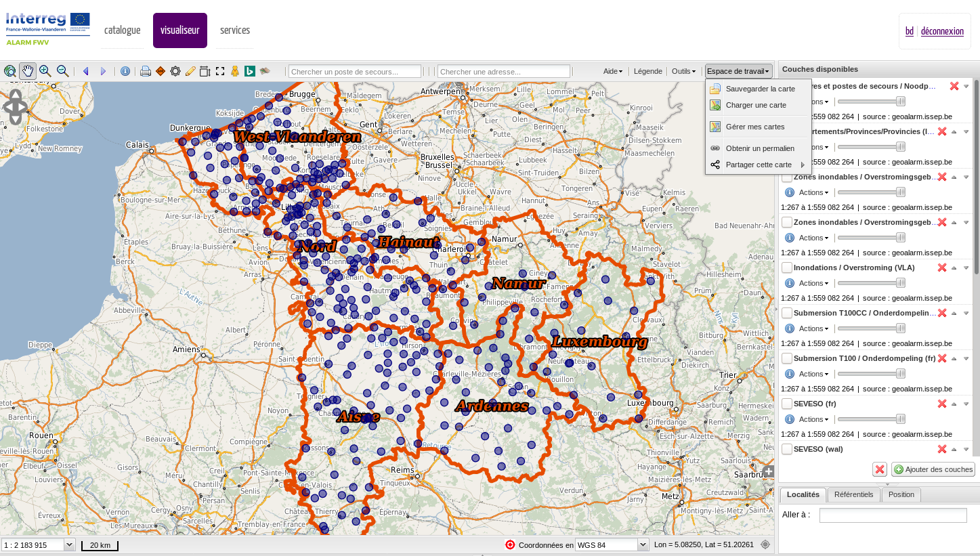Check the Submersion T100CC layer checkbox
This screenshot has width=980, height=556.
point(787,313)
